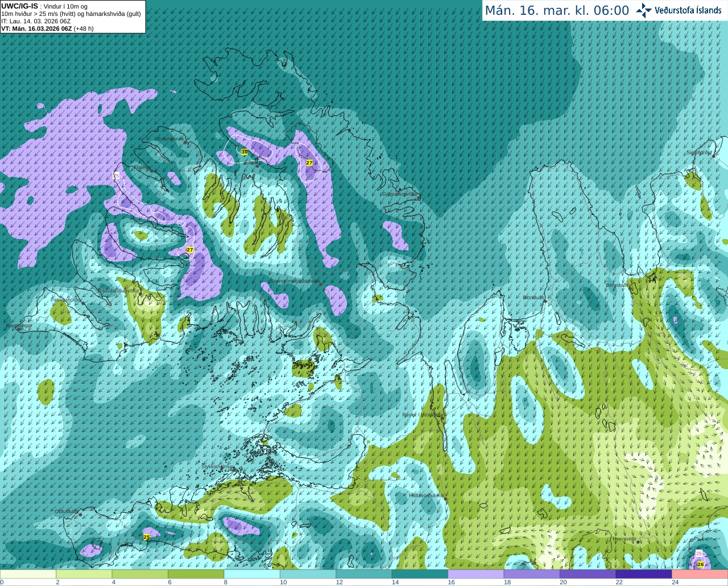
Task: Select the 'UWC/IG-IS' model title text
Action: coord(19,6)
